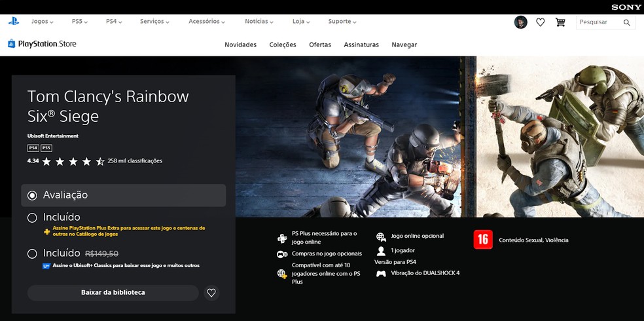Expand the PS5 dropdown menu
Screen dimensions: 644x321
(80, 22)
